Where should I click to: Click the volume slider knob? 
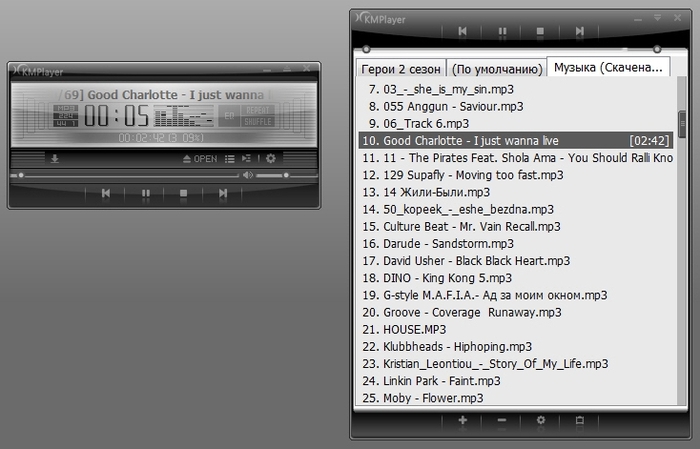[x=286, y=175]
